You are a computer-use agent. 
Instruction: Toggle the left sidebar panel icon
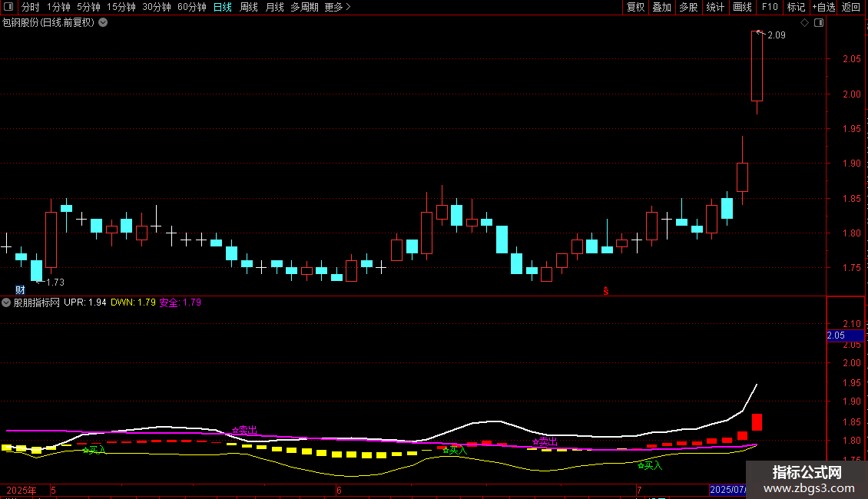point(8,7)
